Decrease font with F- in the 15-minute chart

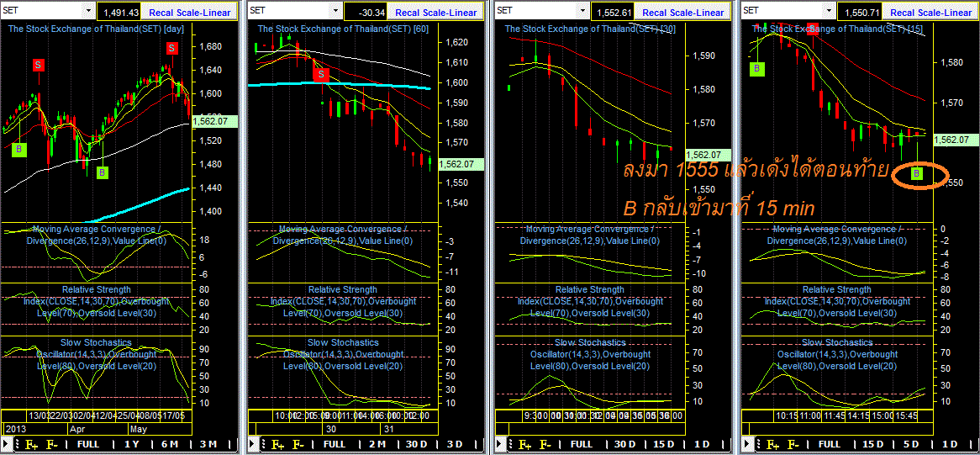(x=793, y=445)
